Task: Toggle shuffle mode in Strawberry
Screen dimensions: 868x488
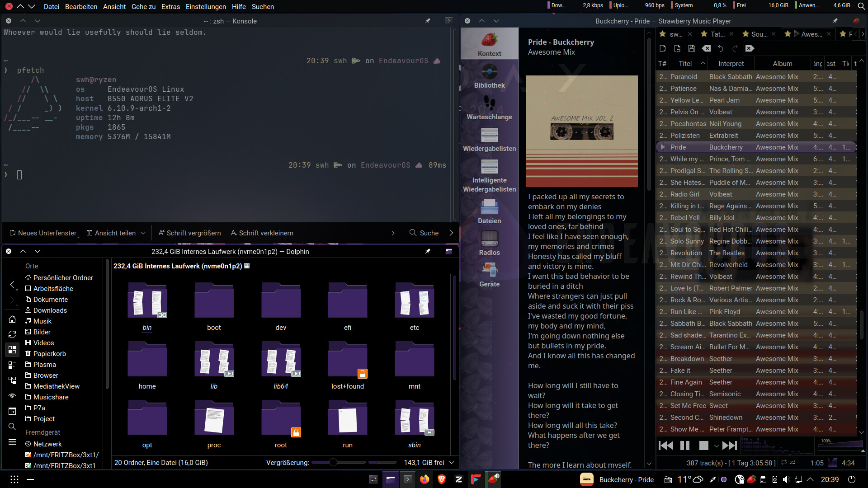Action: [793, 463]
